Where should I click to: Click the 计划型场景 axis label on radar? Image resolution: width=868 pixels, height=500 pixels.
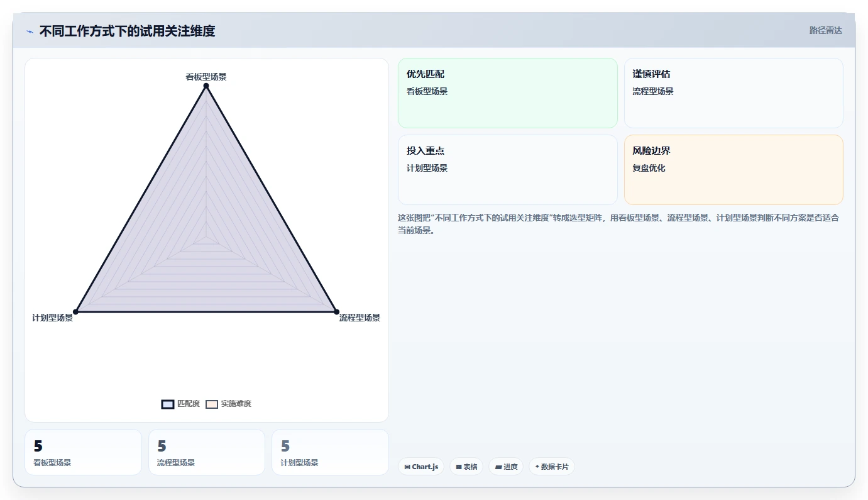tap(53, 318)
